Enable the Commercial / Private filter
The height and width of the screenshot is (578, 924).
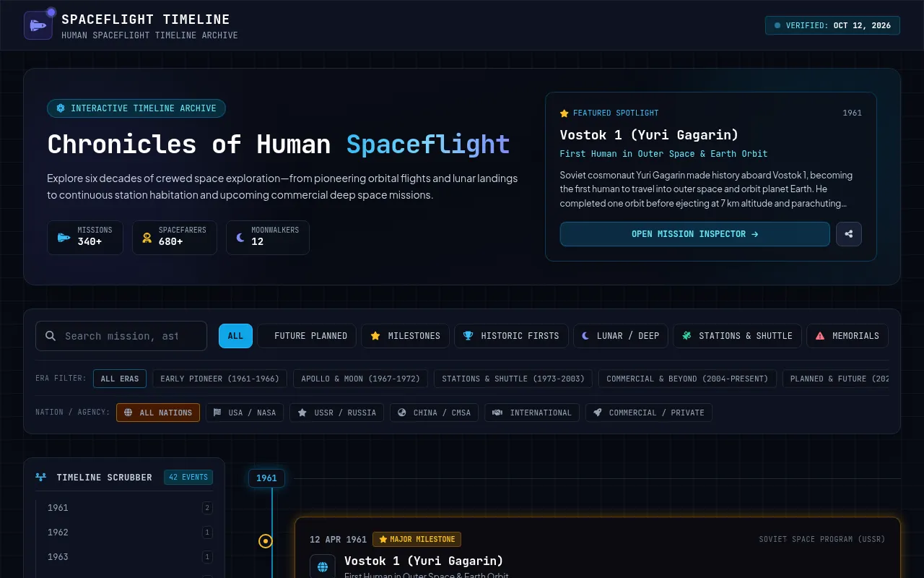[x=649, y=413]
